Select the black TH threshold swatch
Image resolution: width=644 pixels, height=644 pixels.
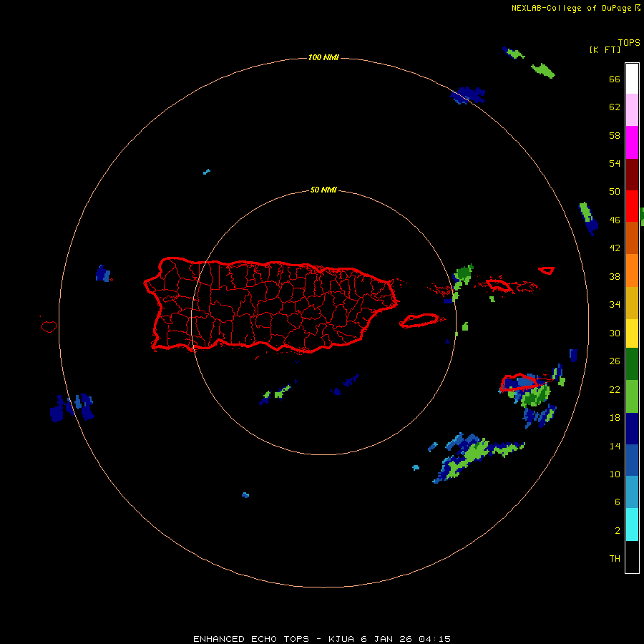[632, 557]
